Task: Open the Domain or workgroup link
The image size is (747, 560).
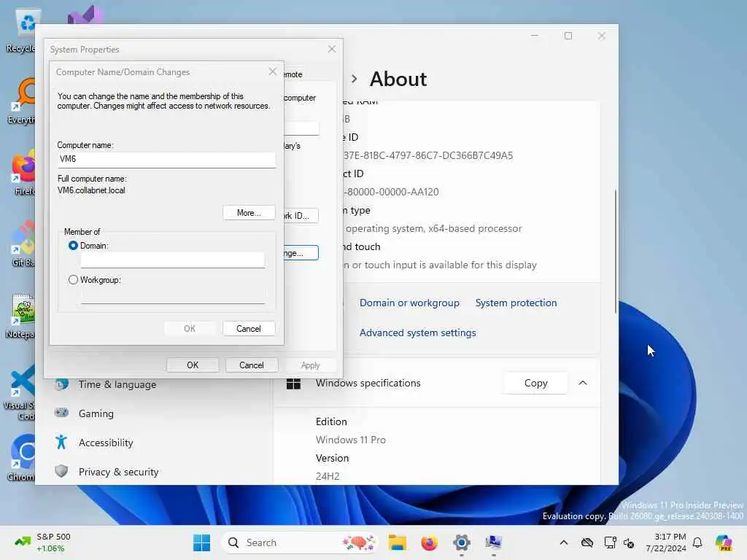Action: [409, 303]
